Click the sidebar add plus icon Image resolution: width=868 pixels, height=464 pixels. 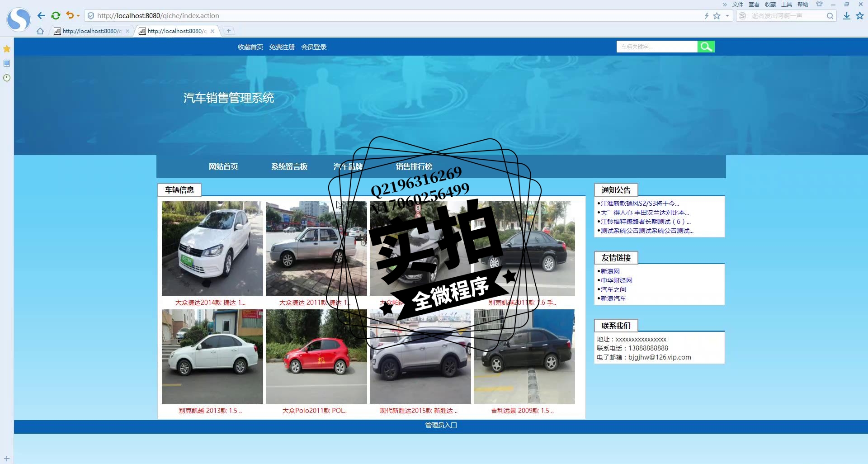(7, 459)
